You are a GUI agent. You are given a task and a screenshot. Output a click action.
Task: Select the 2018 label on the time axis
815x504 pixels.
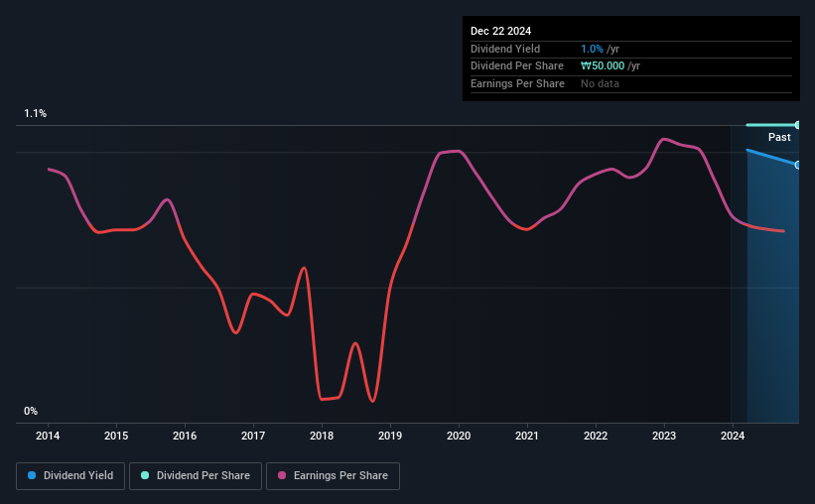coord(322,436)
